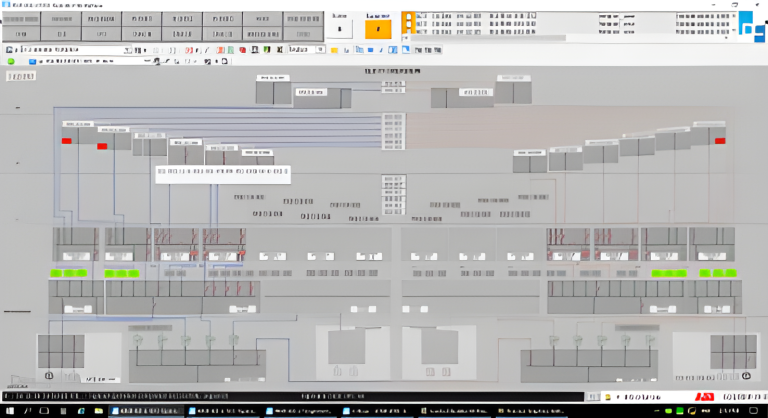
Task: Launch Edge browser from the taskbar
Action: 81,411
